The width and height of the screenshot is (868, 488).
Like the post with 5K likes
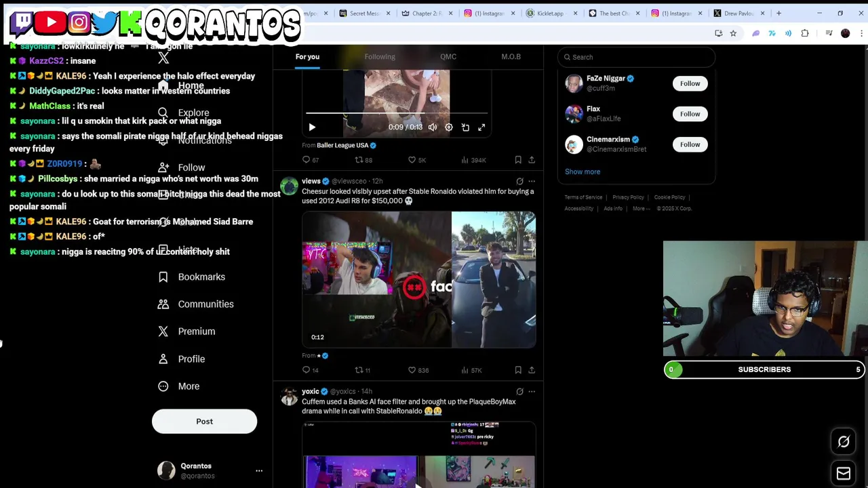pyautogui.click(x=417, y=160)
